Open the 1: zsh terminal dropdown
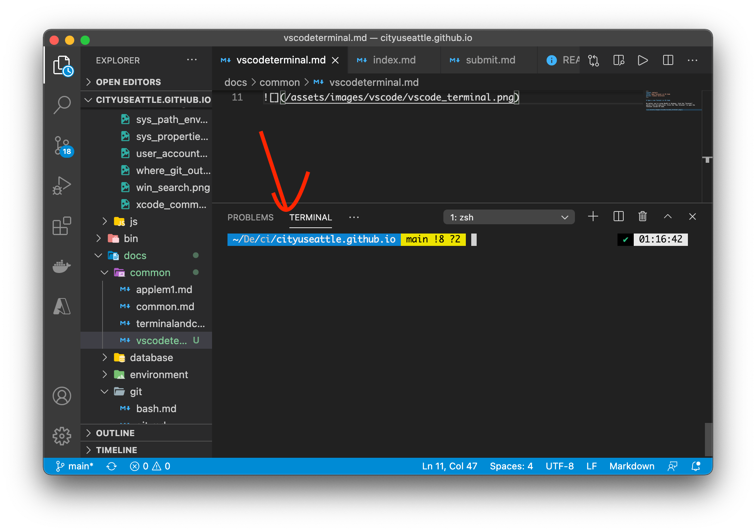The height and width of the screenshot is (532, 756). 509,217
